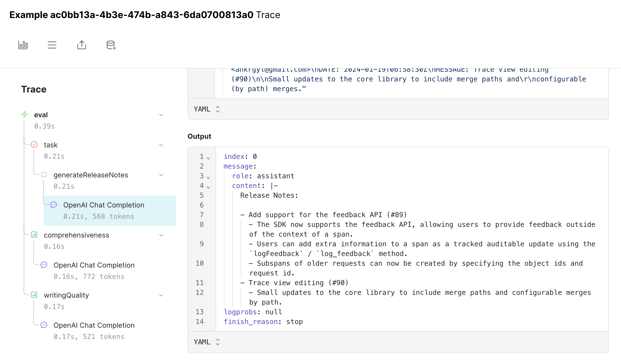Collapse the writingQuality span chevron
Viewport: 621px width, 364px height.
[x=161, y=295]
